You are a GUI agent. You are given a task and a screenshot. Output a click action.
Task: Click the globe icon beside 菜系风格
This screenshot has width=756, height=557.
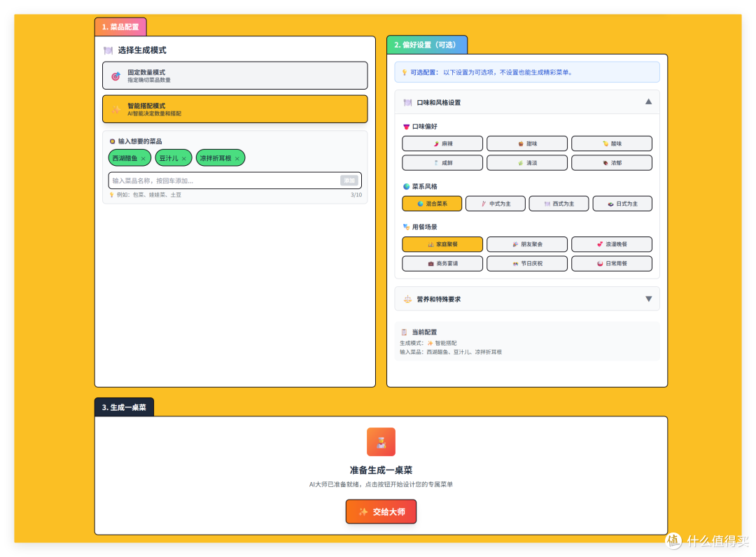click(407, 186)
